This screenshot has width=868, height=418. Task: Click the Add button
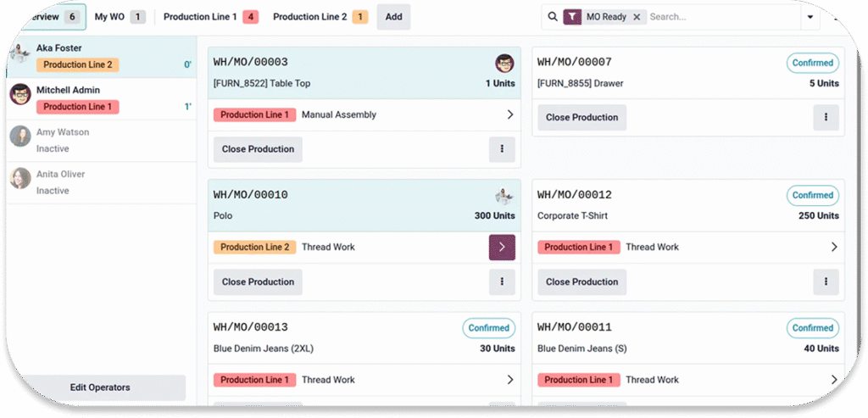click(x=393, y=17)
